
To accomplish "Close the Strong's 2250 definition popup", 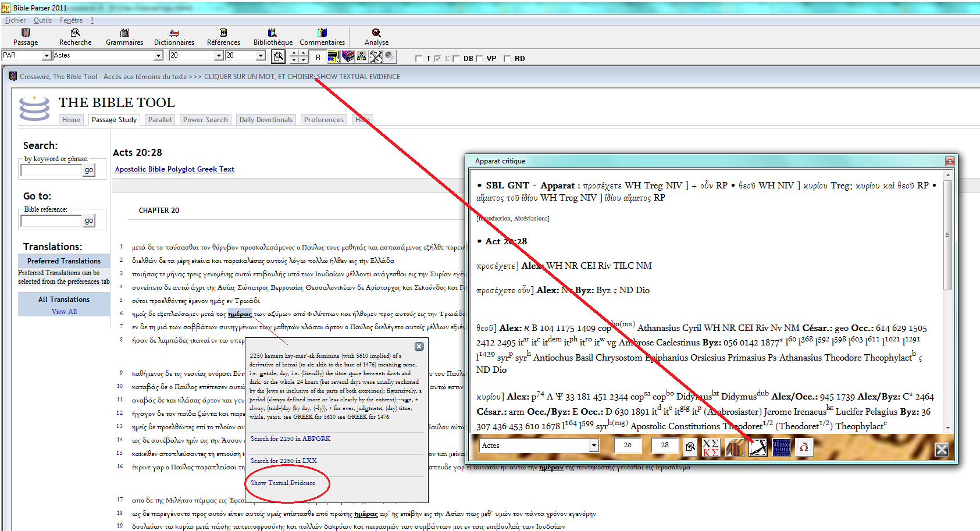I will [419, 346].
